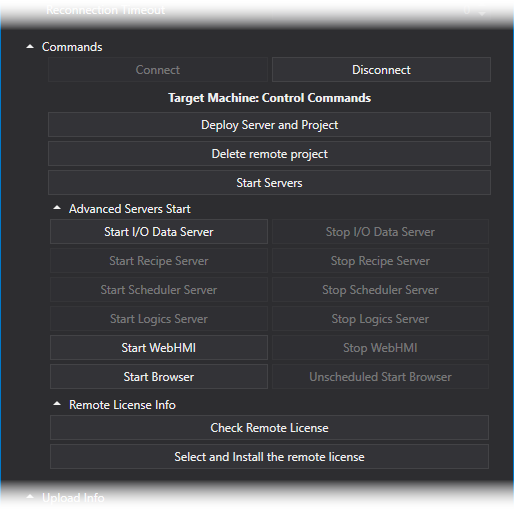Click Delete remote project button

tap(269, 154)
